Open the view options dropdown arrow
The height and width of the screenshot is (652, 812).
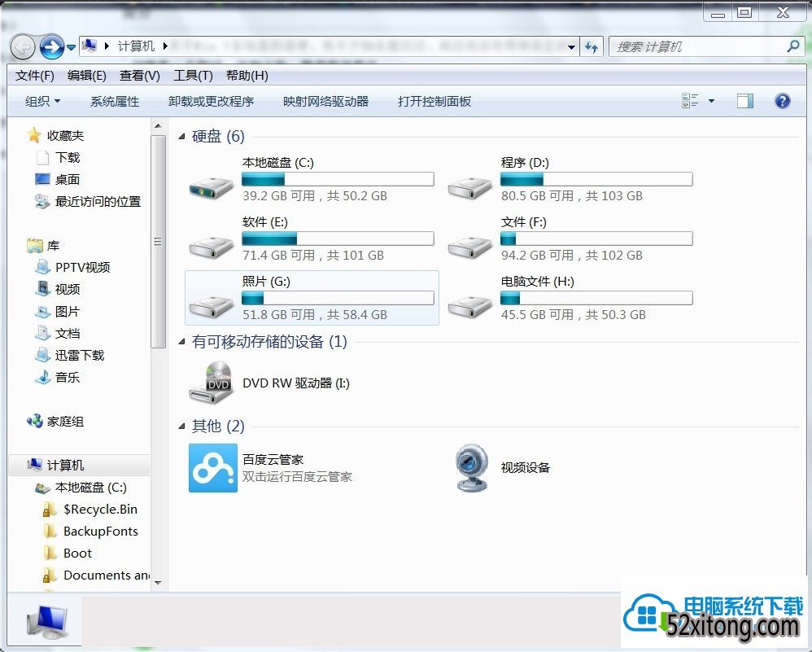[711, 101]
